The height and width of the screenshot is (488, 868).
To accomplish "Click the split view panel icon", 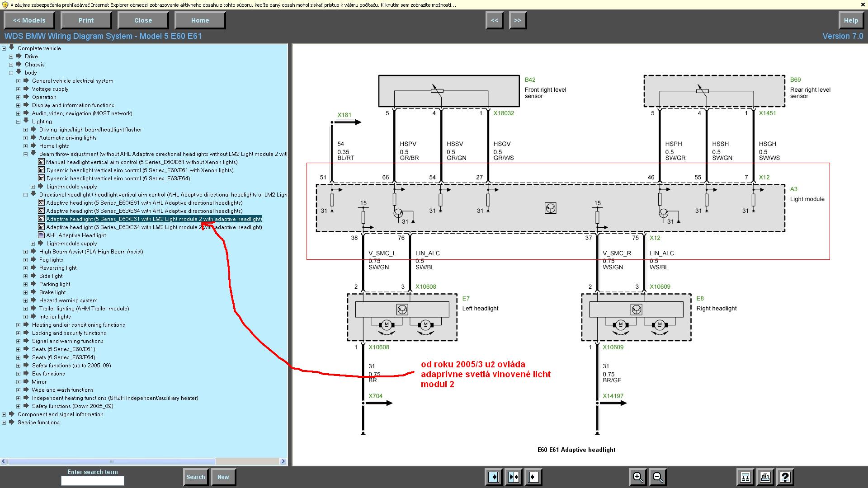I will 514,477.
